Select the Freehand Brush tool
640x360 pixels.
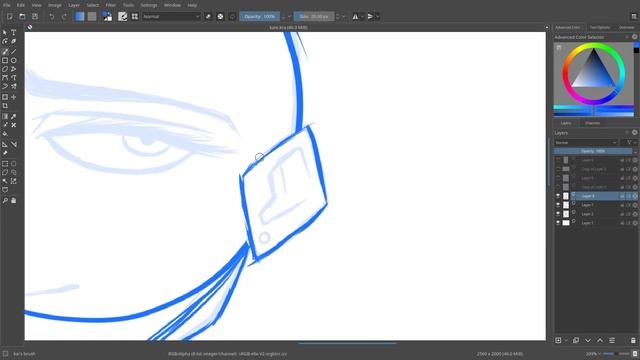coord(5,51)
